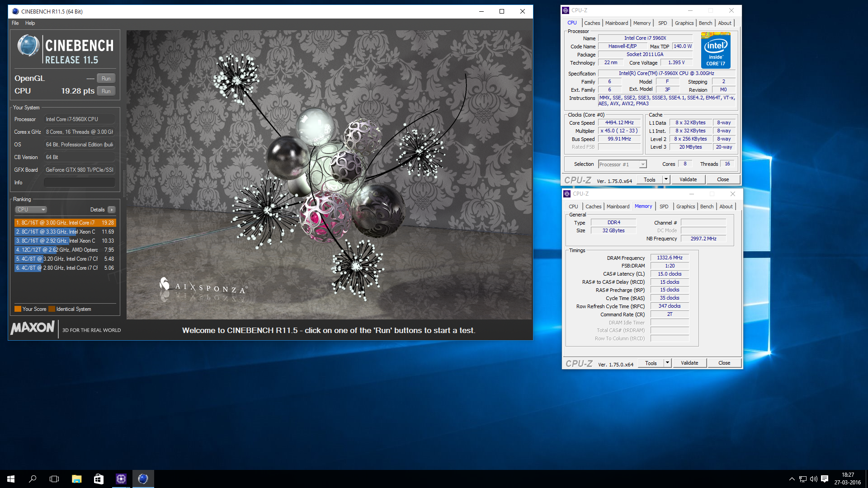
Task: Switch to SPD tab in upper CPU-Z
Action: [x=662, y=23]
